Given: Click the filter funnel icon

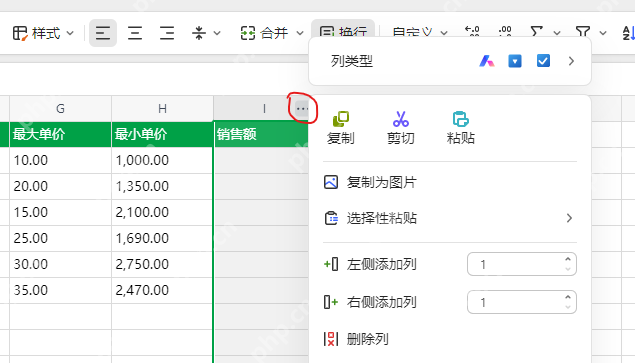Looking at the screenshot, I should (583, 32).
